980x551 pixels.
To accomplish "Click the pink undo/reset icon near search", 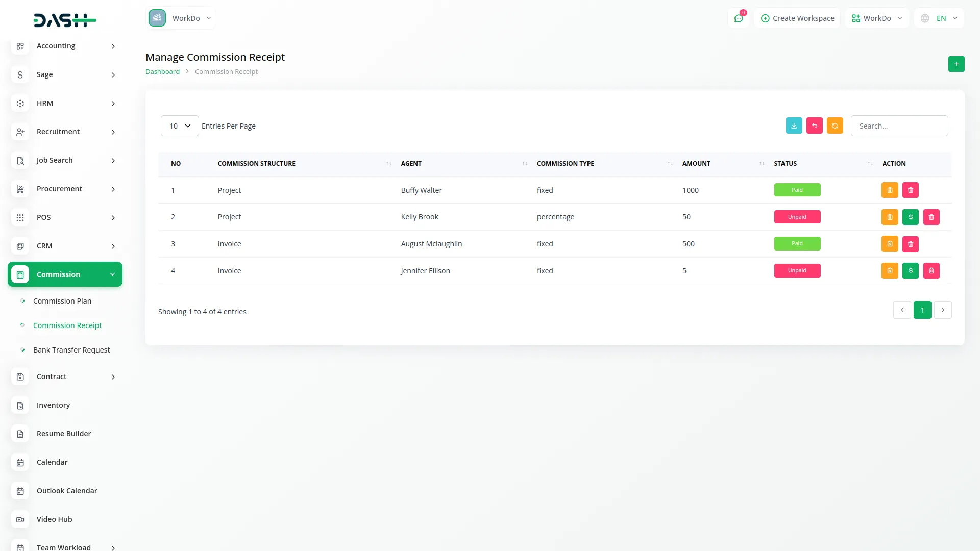I will pos(814,126).
